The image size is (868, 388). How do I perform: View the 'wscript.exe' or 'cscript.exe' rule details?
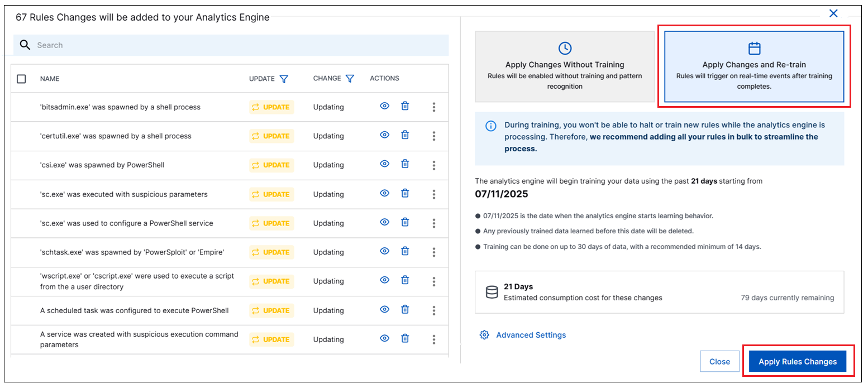tap(384, 280)
